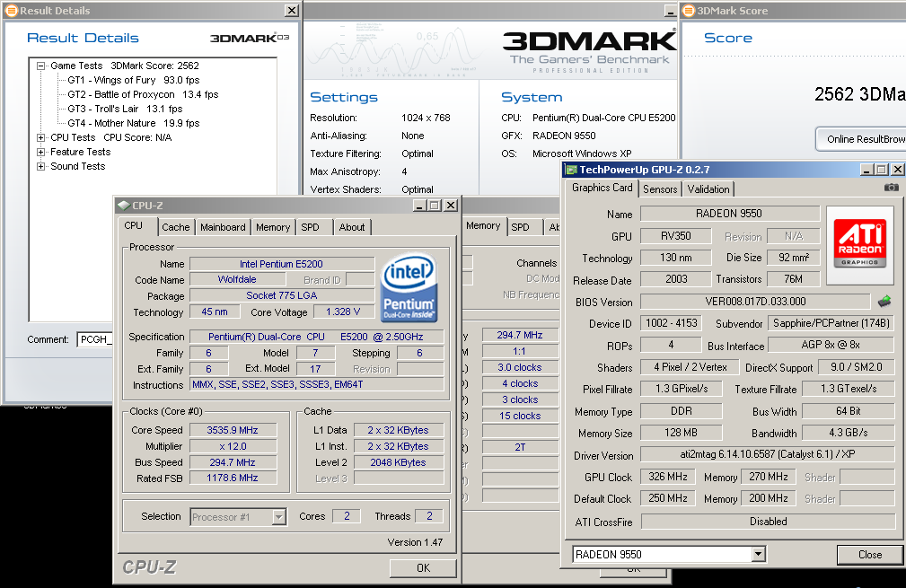Select GT3 - Troll's Lair result row
The height and width of the screenshot is (588, 906).
tap(125, 109)
